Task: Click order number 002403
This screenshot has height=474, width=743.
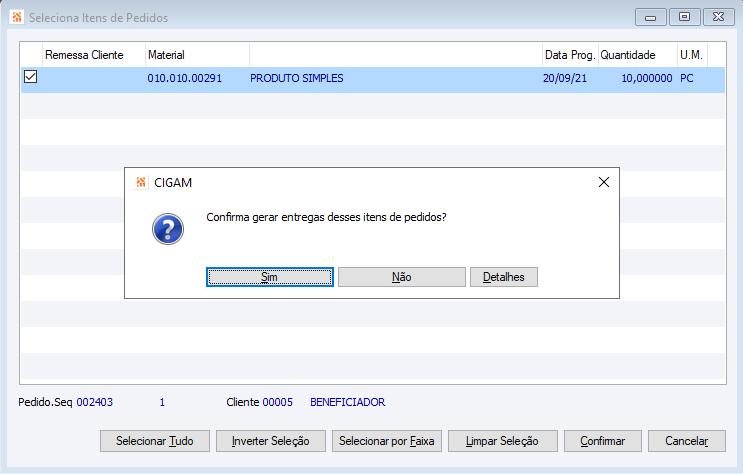Action: [95, 402]
